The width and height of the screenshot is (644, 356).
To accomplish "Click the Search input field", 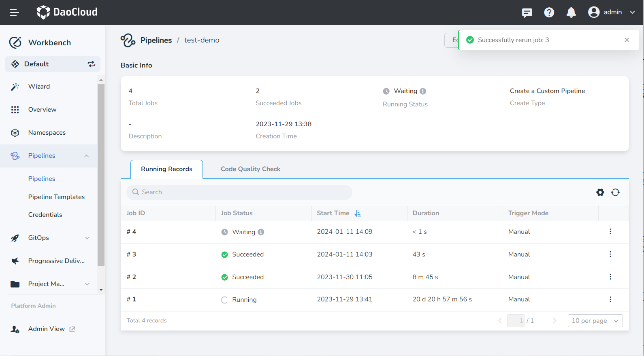I will click(x=239, y=192).
